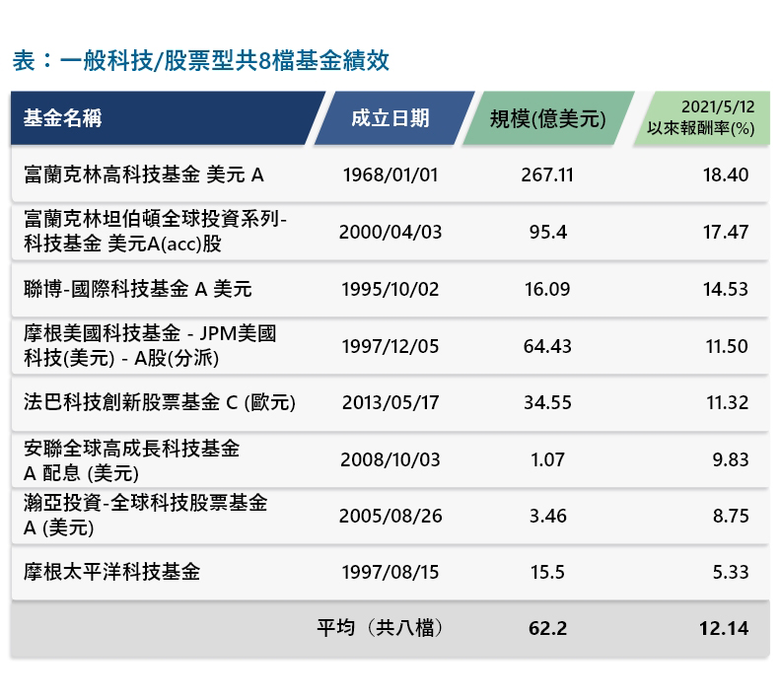Click the table title '一般科技/股票型共8檔基金績效'
781x700 pixels.
(x=225, y=61)
